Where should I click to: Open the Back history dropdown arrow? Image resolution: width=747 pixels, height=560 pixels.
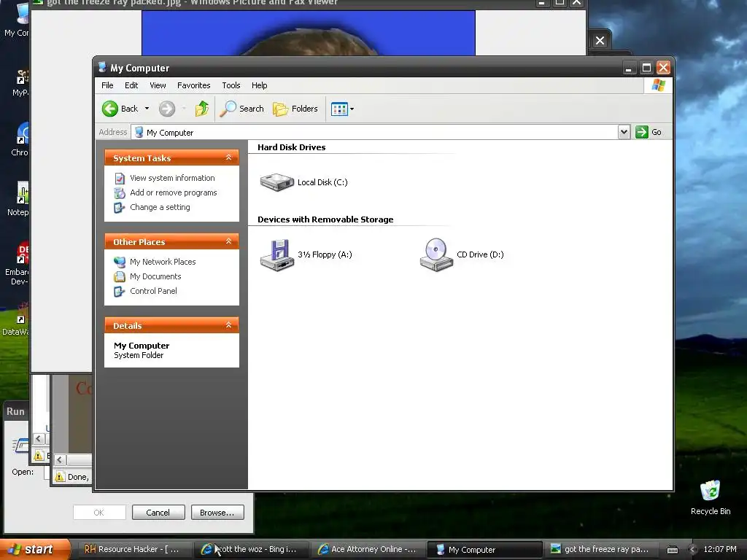[147, 109]
